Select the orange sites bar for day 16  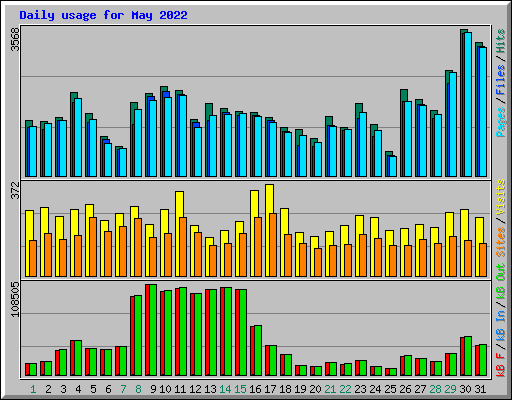point(258,247)
